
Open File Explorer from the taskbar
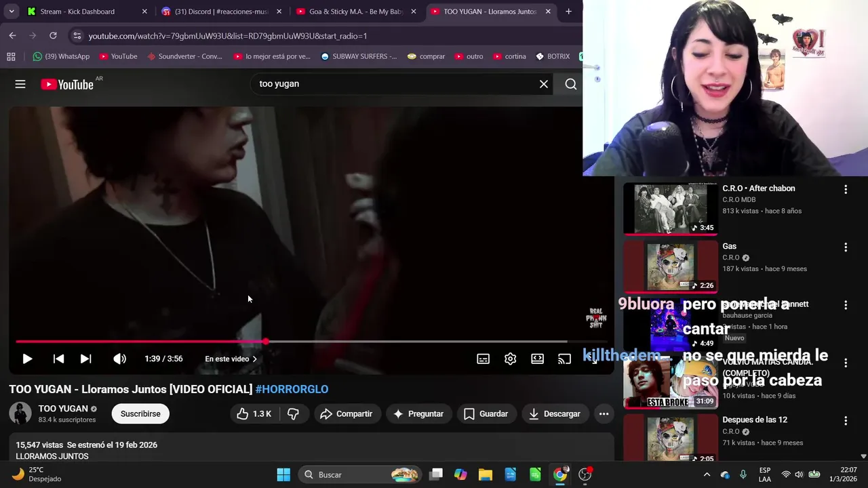[486, 474]
